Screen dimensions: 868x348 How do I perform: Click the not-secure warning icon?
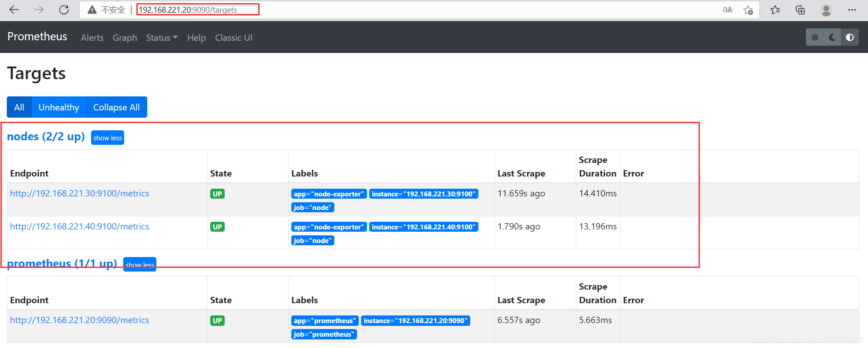click(92, 10)
